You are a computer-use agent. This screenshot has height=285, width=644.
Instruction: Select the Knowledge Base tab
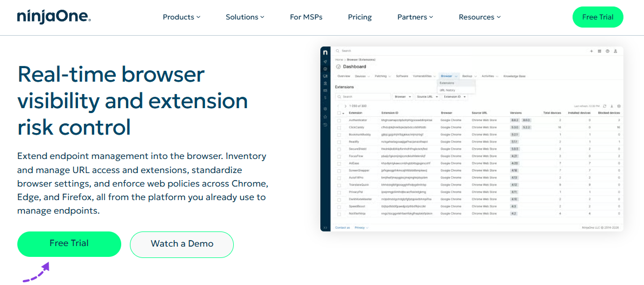point(514,76)
